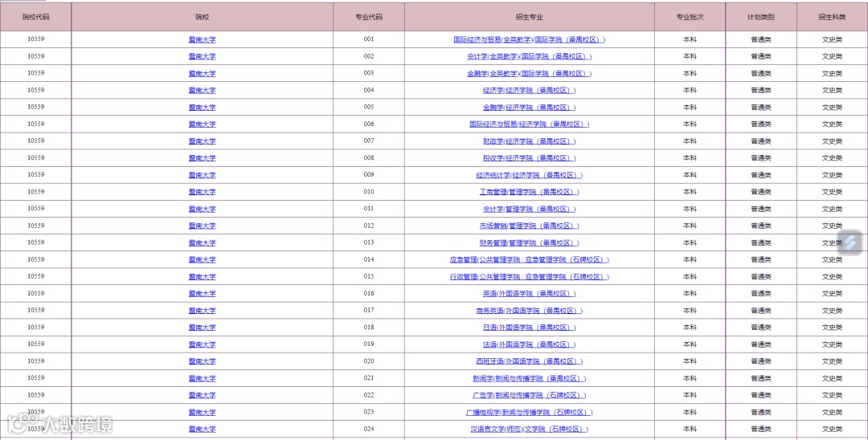The width and height of the screenshot is (868, 440).
Task: Click 暨南大学 school link in row 004
Action: click(202, 90)
